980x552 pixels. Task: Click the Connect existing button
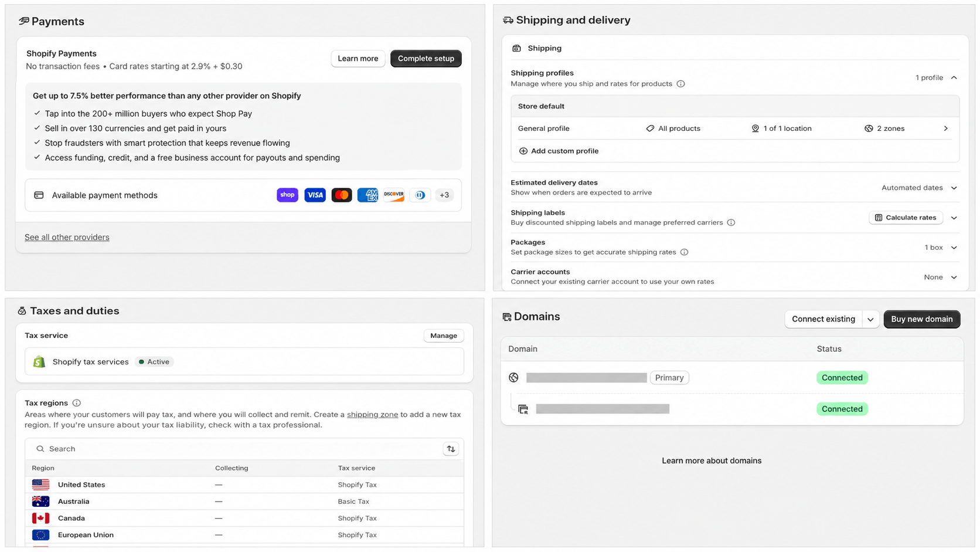[824, 319]
